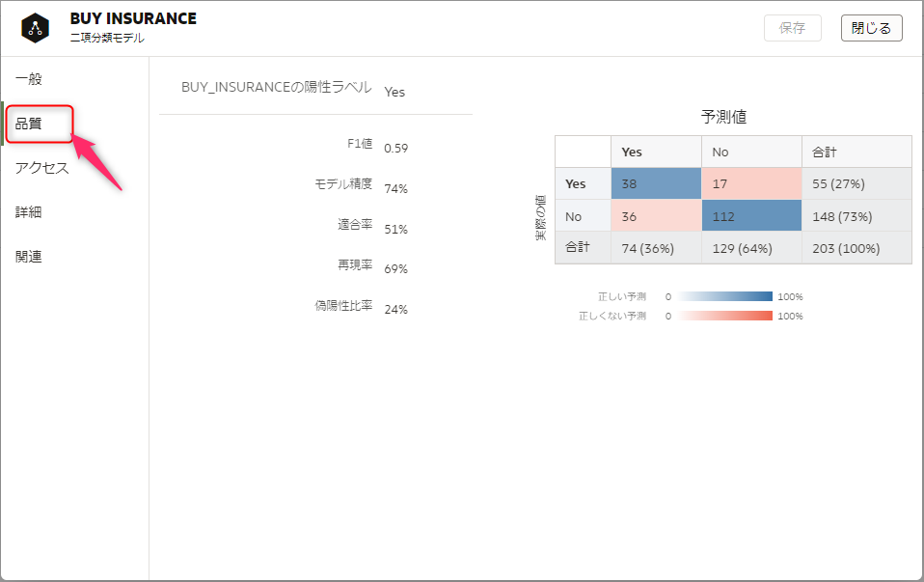The image size is (924, 582).
Task: Click the Yes column header
Action: (656, 152)
